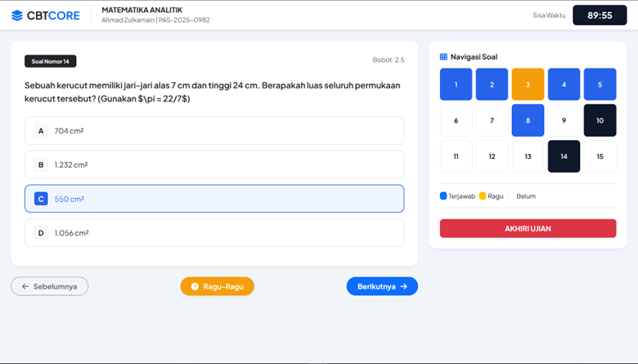Go to unanswered question 15
The width and height of the screenshot is (638, 364).
coord(600,156)
